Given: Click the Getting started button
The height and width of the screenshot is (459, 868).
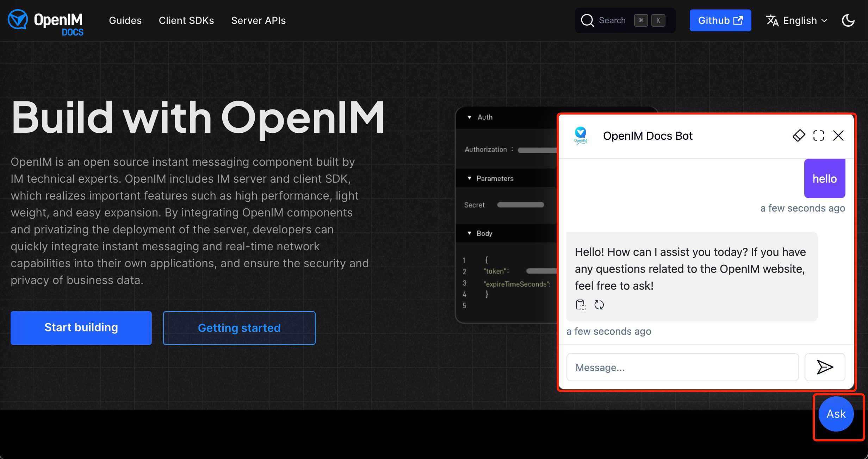Looking at the screenshot, I should [239, 328].
